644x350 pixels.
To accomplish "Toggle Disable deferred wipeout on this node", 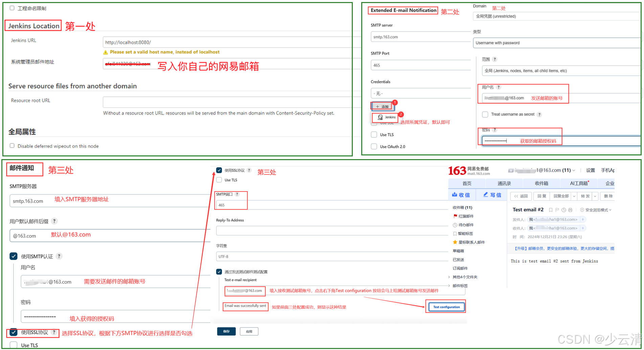I will (12, 146).
